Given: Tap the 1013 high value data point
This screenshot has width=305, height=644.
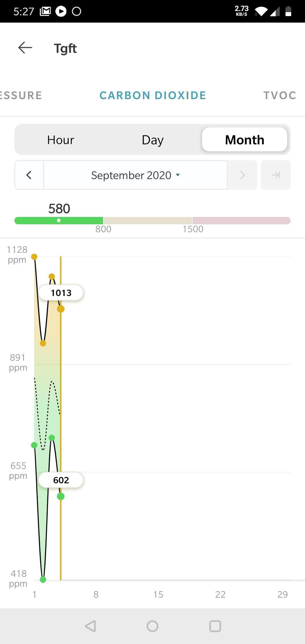Looking at the screenshot, I should pos(61,309).
